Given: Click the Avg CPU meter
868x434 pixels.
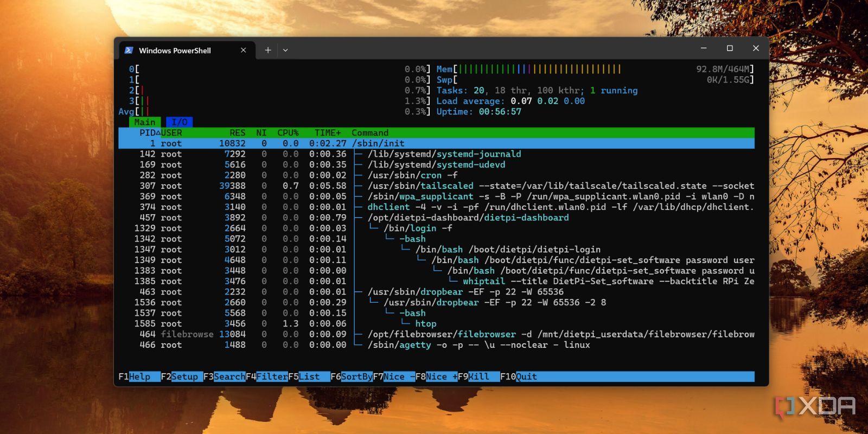Looking at the screenshot, I should tap(275, 112).
